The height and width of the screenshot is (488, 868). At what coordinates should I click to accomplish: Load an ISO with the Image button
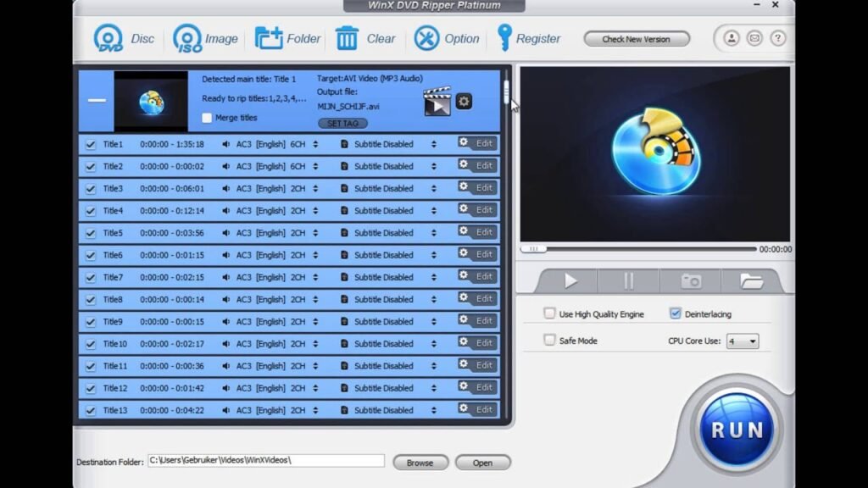pyautogui.click(x=205, y=39)
